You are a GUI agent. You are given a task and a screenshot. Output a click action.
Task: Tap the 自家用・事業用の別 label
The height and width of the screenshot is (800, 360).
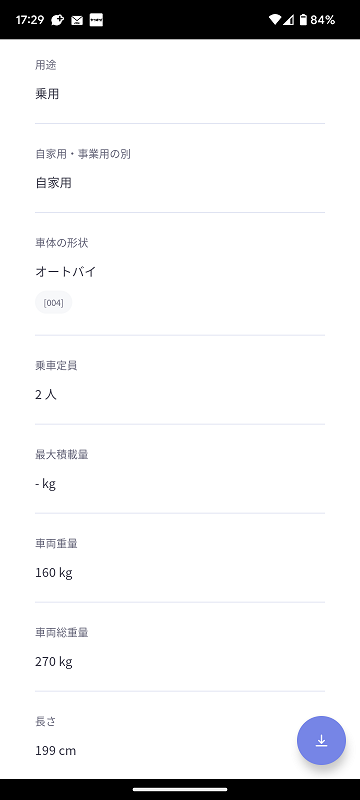[x=83, y=154]
